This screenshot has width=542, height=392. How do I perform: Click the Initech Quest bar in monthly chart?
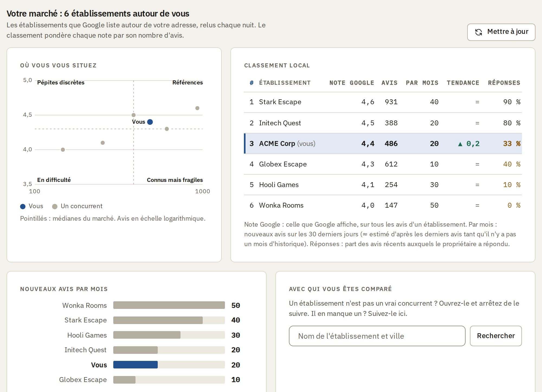pyautogui.click(x=135, y=350)
